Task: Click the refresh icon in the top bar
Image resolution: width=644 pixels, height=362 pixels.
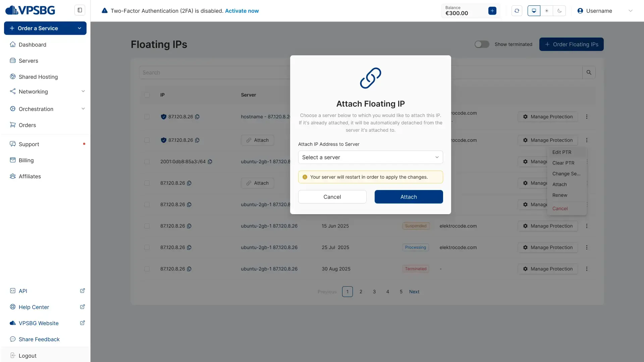Action: (517, 11)
